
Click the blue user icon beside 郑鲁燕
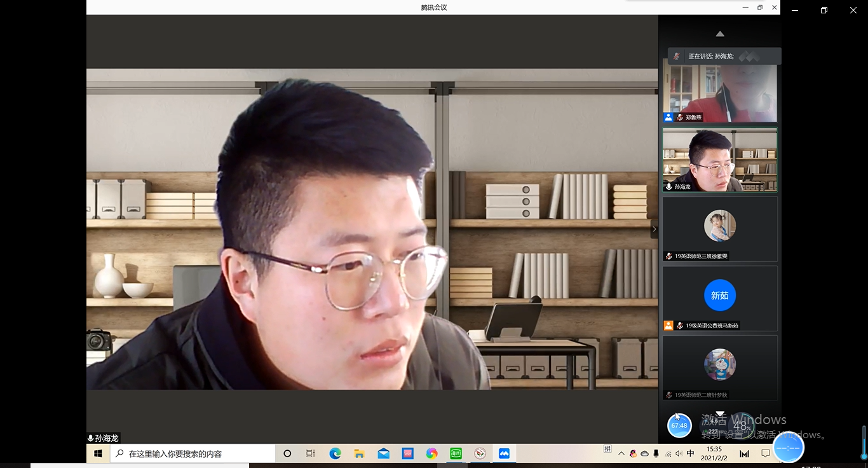(x=668, y=118)
